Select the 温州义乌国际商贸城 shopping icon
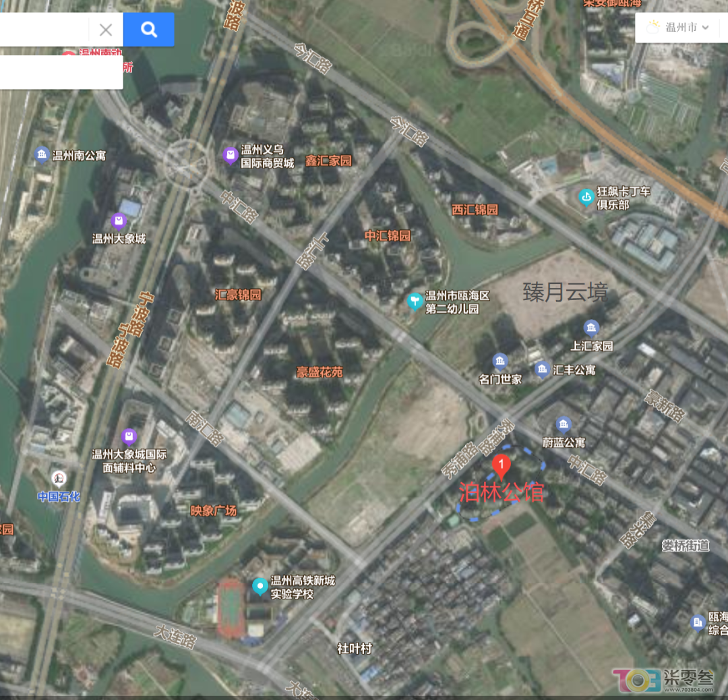The width and height of the screenshot is (728, 700). point(231,155)
